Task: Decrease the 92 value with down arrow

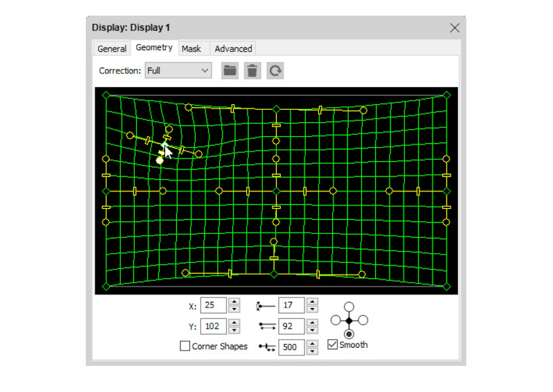Action: (312, 330)
